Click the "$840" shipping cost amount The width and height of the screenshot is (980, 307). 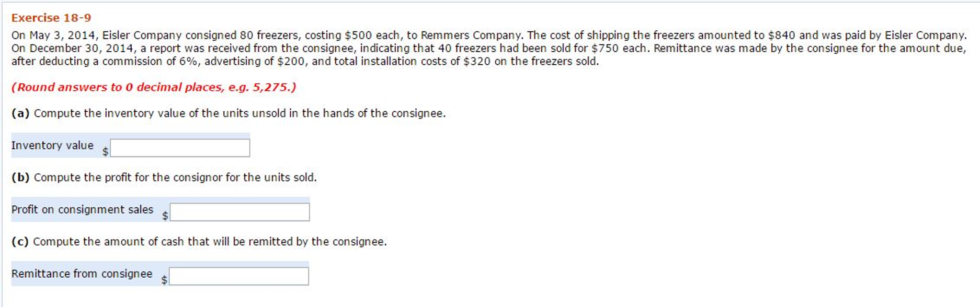[x=781, y=35]
